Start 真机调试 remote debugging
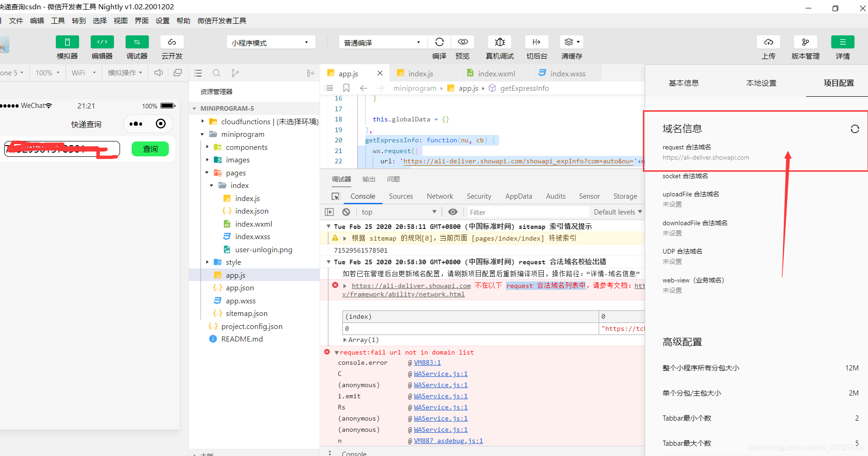 point(500,42)
